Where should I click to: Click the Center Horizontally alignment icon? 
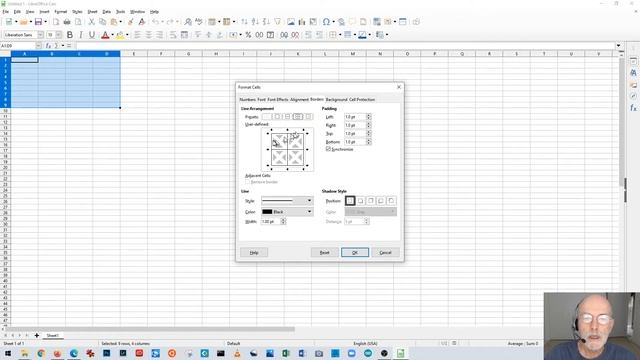coord(149,35)
